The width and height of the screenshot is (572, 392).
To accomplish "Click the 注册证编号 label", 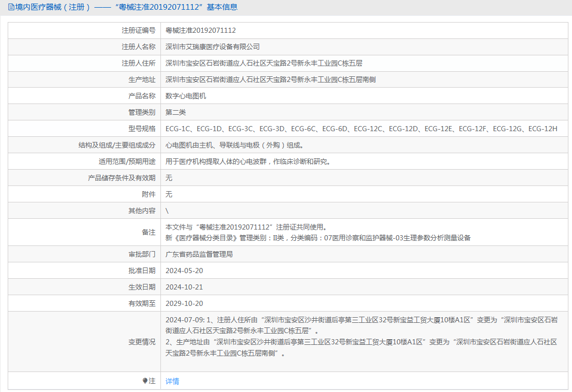I will [x=138, y=31].
